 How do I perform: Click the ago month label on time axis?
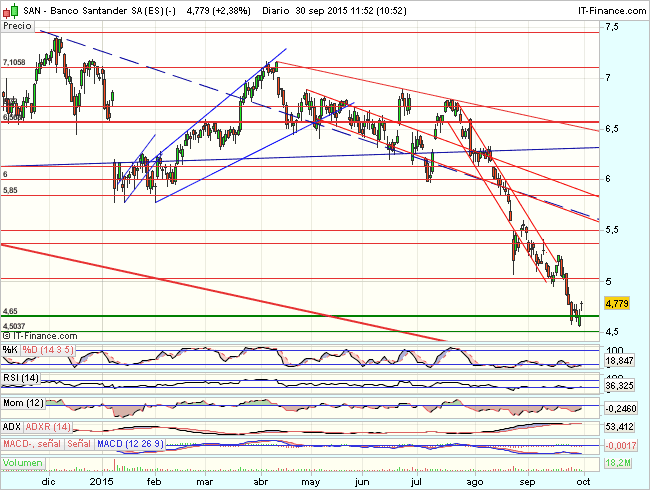[475, 482]
